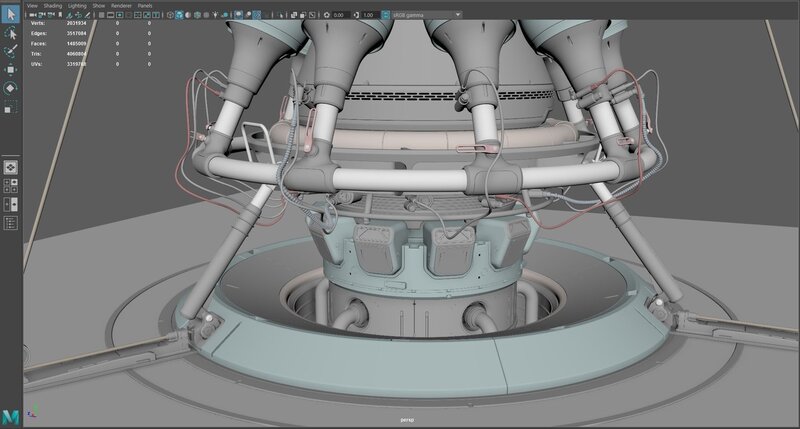Image resolution: width=800 pixels, height=429 pixels.
Task: Expand the Panels menu
Action: (x=146, y=5)
